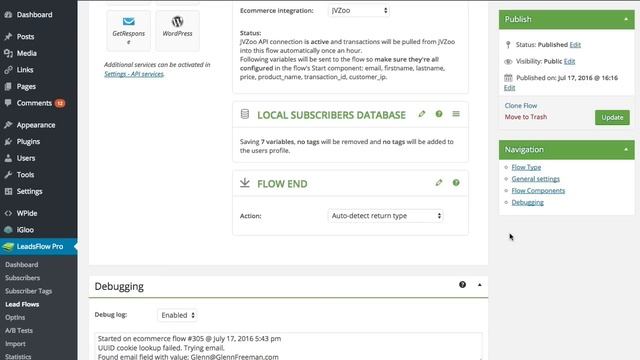Go to LeadsFlow Subscribers submenu
The height and width of the screenshot is (360, 640).
click(x=22, y=278)
